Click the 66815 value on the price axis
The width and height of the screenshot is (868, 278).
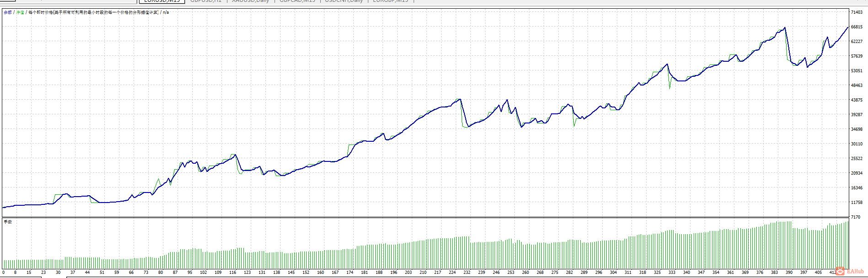coord(857,27)
